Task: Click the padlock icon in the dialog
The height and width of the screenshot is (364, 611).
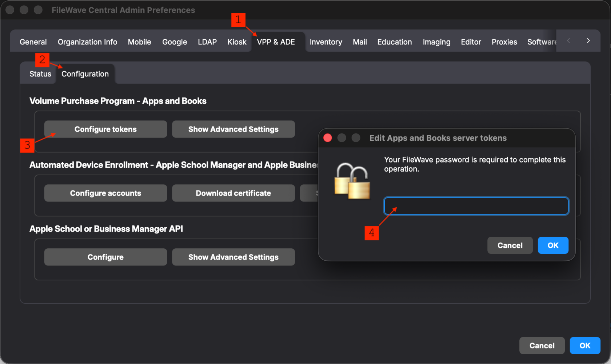Action: (352, 181)
